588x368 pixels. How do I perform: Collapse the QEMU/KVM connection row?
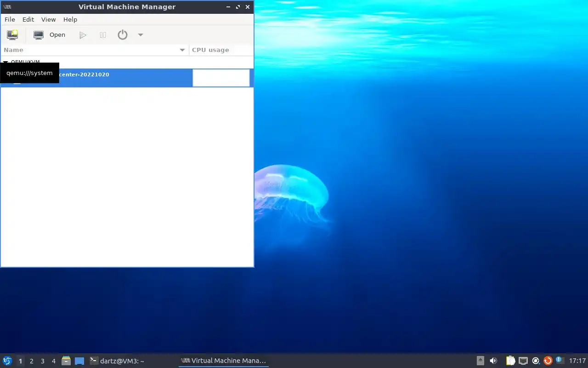point(6,62)
